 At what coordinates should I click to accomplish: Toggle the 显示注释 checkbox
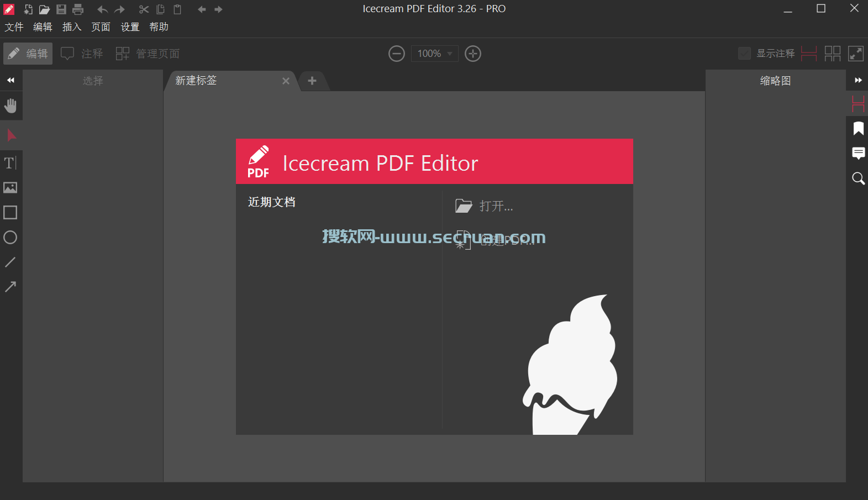coord(745,54)
